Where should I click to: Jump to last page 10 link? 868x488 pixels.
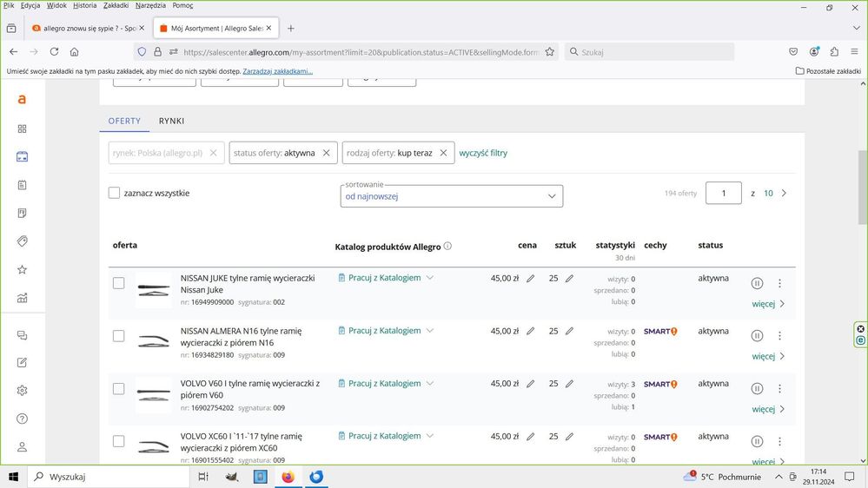768,193
